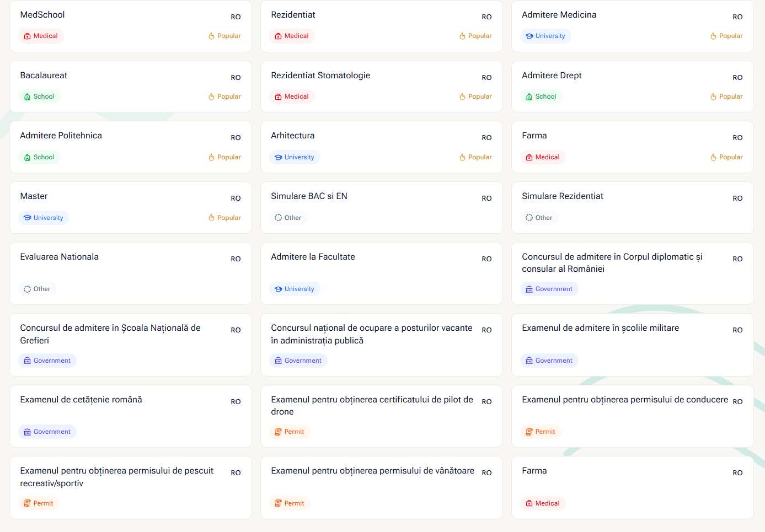Click Other tag on Simulare Rezidentiat card
This screenshot has height=532, width=765.
tap(539, 218)
